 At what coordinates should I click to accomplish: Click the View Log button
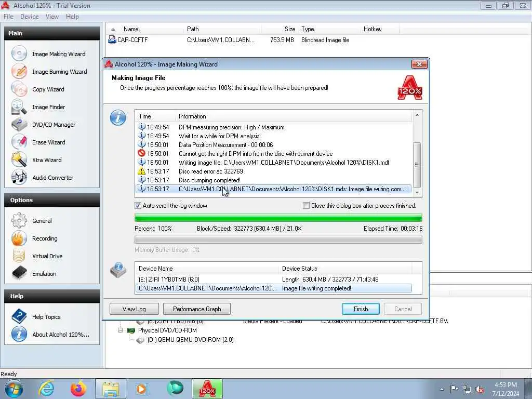point(134,309)
